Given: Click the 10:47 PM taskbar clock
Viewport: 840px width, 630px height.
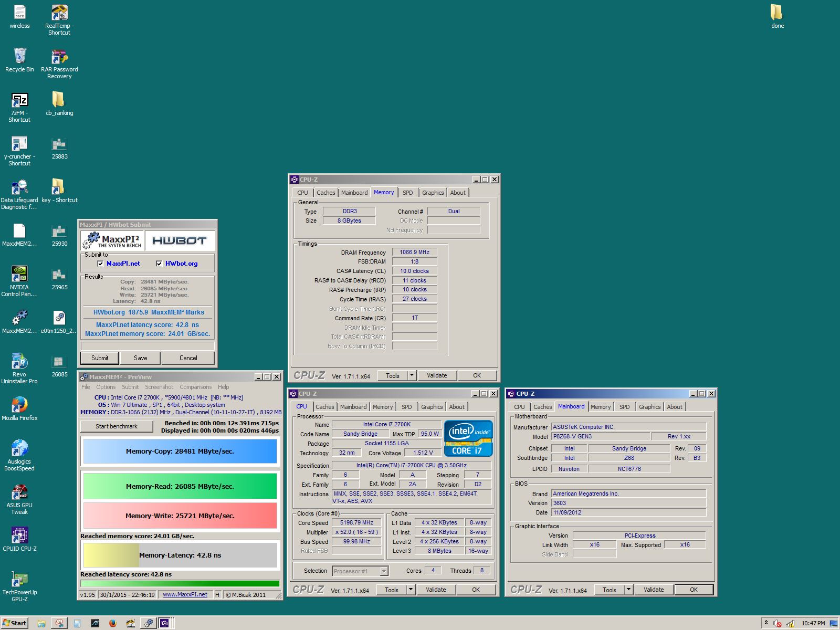Looking at the screenshot, I should tap(813, 623).
